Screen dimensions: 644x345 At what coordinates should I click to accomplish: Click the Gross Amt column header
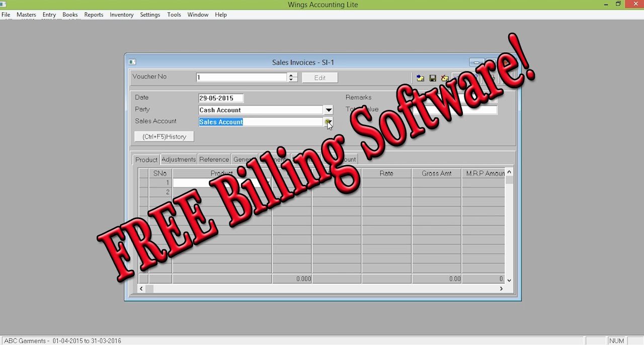point(437,173)
